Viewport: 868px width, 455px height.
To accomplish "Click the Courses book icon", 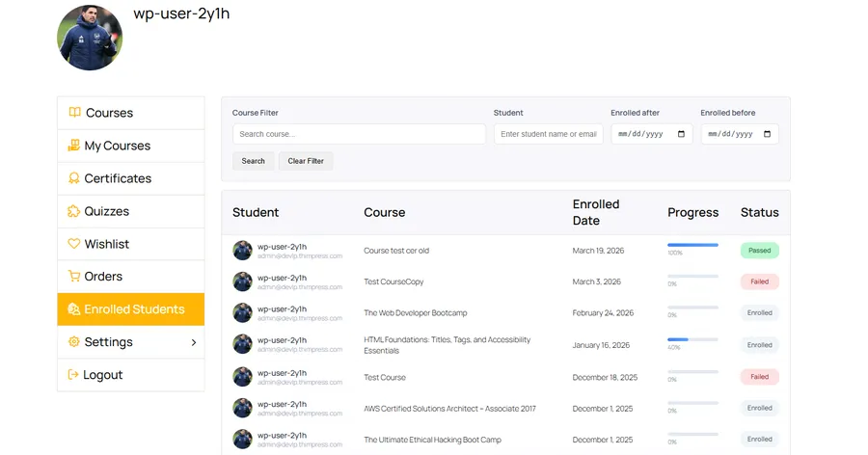I will 74,113.
